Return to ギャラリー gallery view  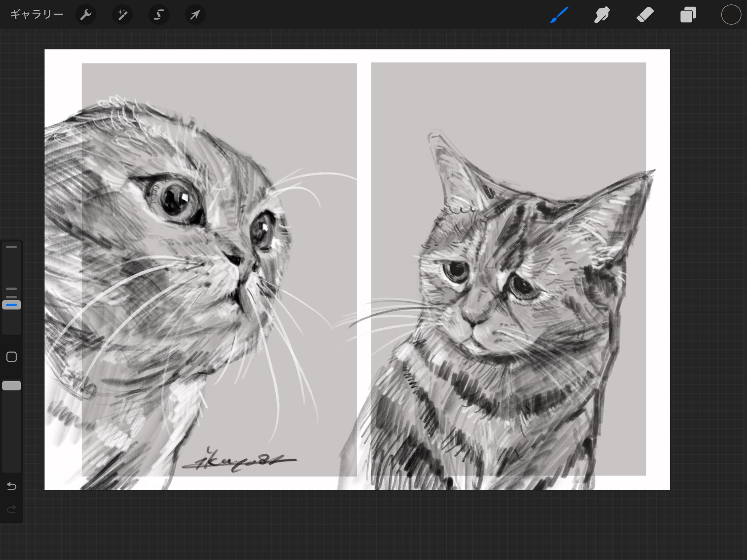(36, 15)
